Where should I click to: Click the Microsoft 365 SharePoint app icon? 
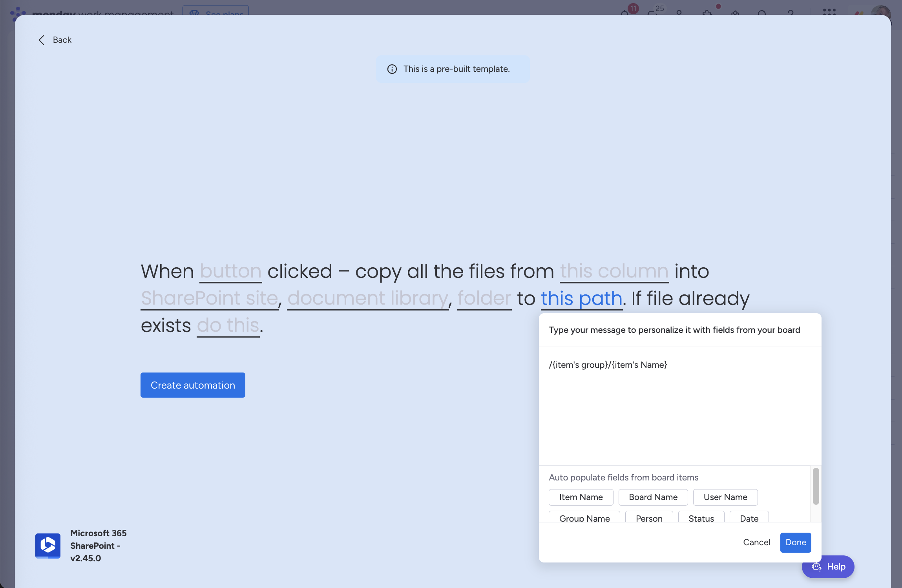click(47, 545)
